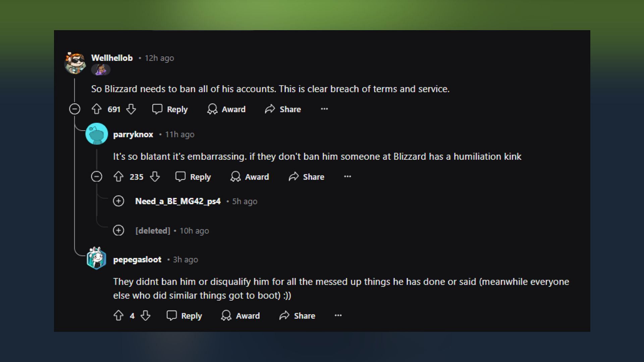Expand the deleted comment from 10h ago
Screen dimensions: 644x362
coord(119,230)
